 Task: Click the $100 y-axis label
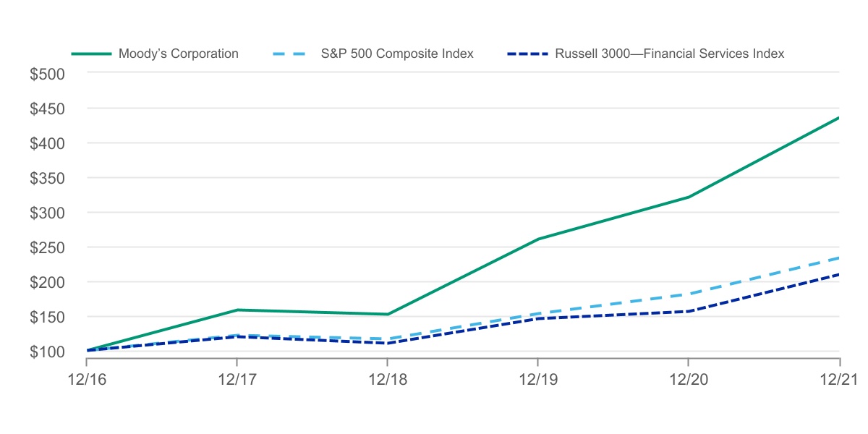click(47, 352)
